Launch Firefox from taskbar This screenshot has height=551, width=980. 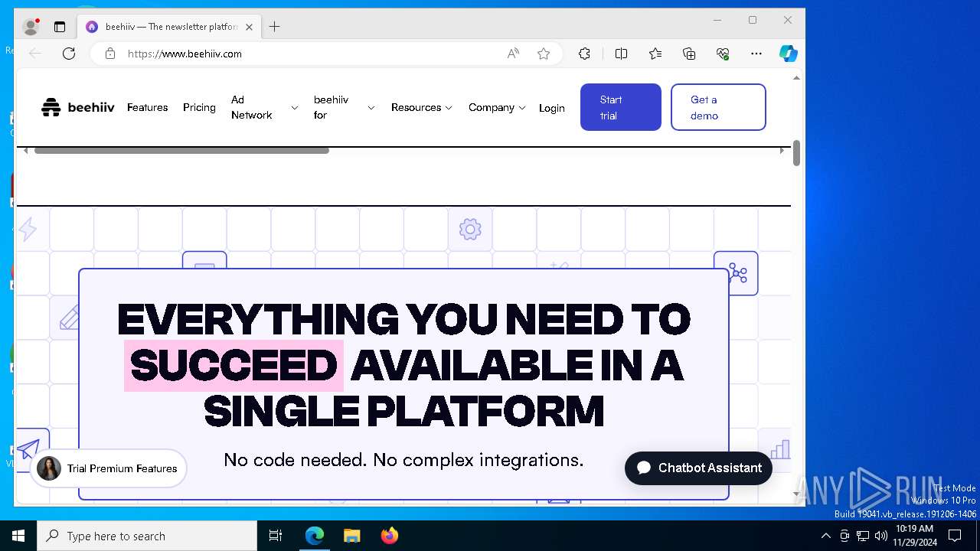(389, 536)
